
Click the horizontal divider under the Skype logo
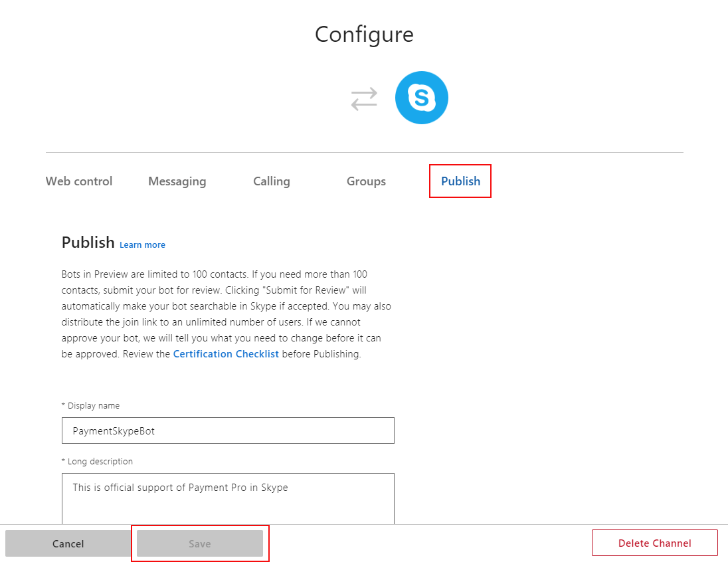[365, 152]
